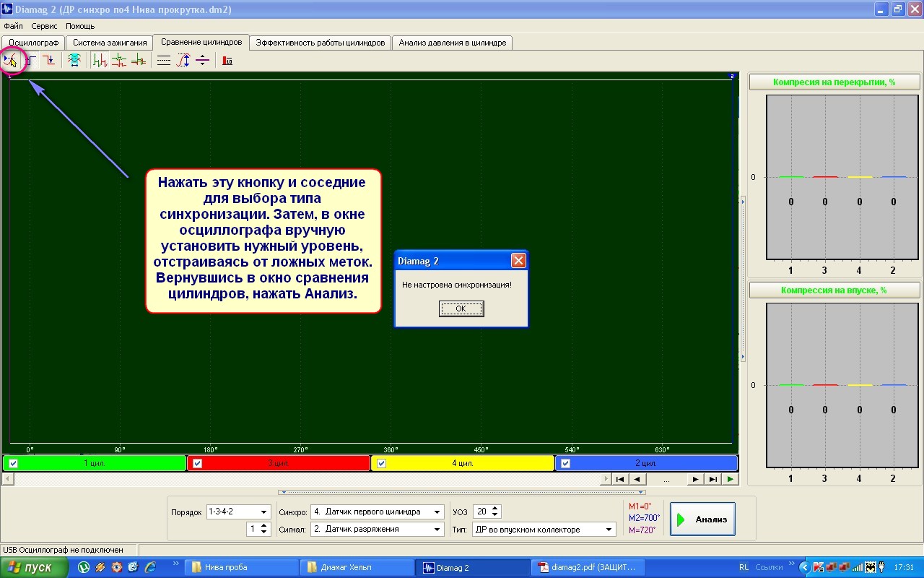Select the superimposed waveforms with bars icon
This screenshot has width=924, height=578.
[x=138, y=61]
